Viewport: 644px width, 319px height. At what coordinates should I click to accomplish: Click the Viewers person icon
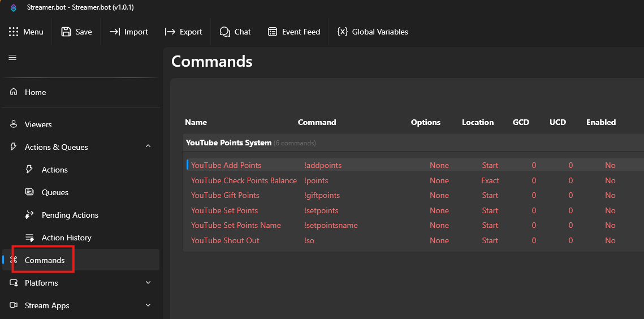click(x=14, y=124)
